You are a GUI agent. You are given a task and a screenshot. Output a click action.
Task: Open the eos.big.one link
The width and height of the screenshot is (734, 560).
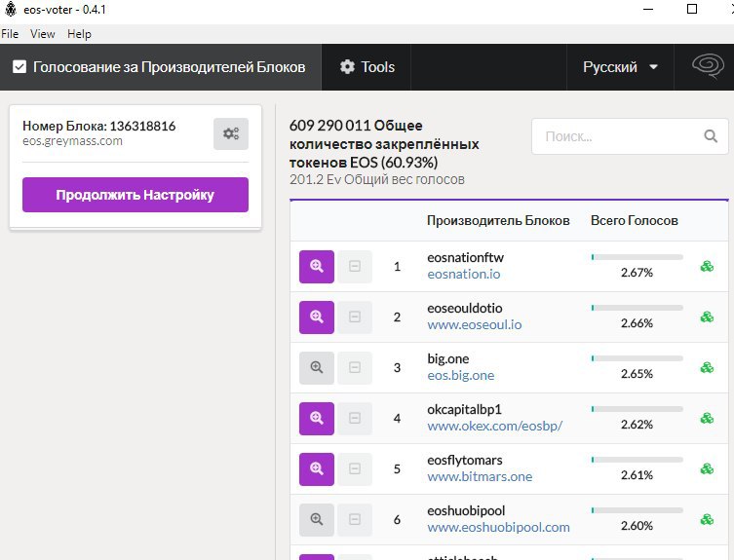tap(461, 375)
